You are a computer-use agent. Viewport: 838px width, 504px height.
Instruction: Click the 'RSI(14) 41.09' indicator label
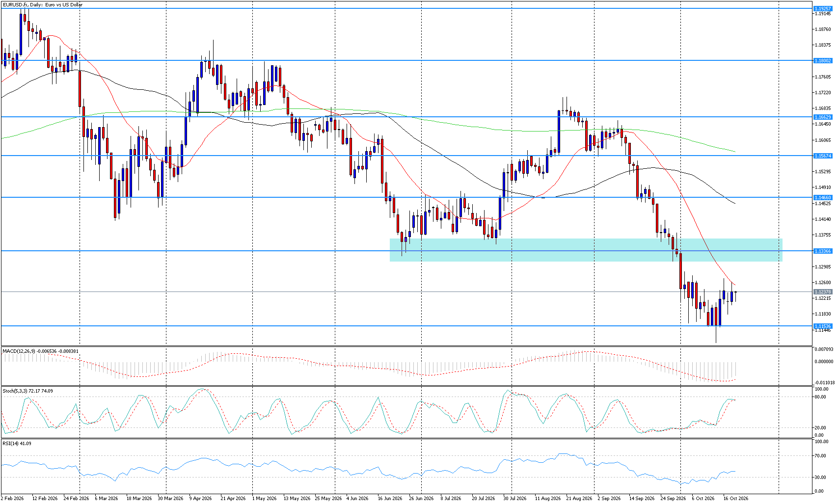point(17,444)
